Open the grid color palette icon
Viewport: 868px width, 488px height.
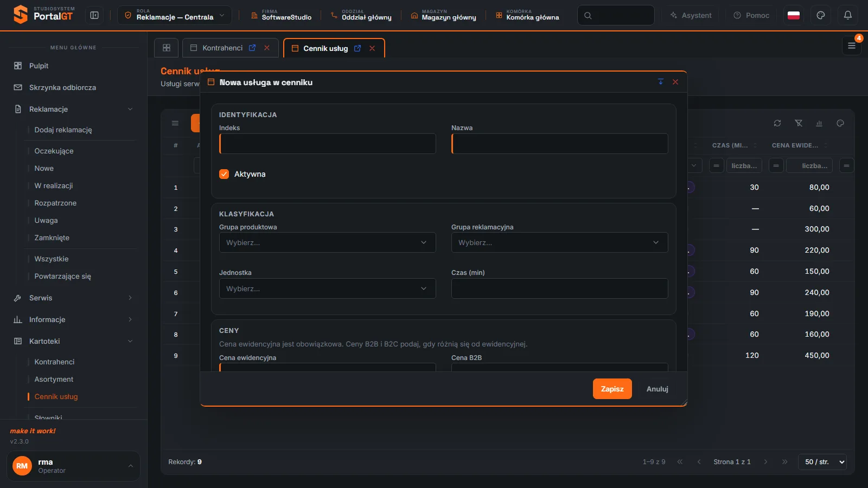(840, 123)
